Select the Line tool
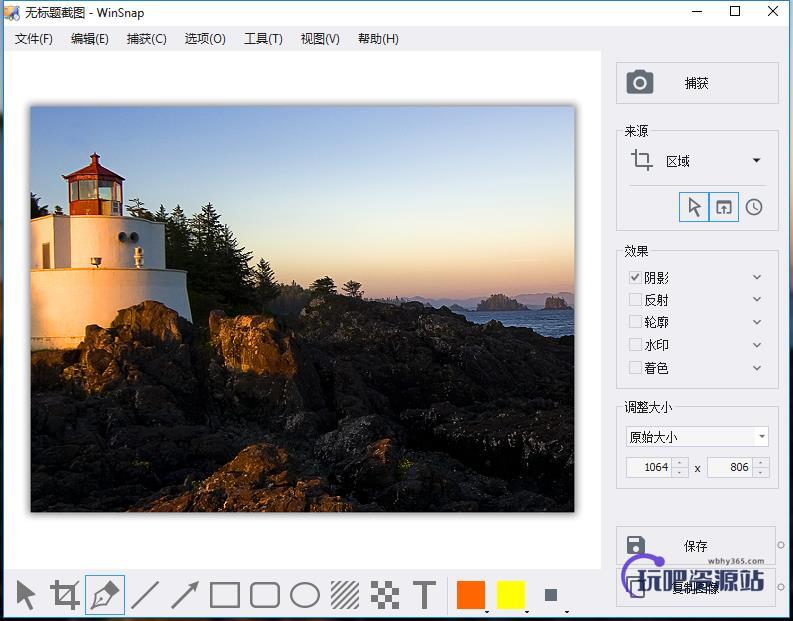This screenshot has width=793, height=621. pos(145,595)
